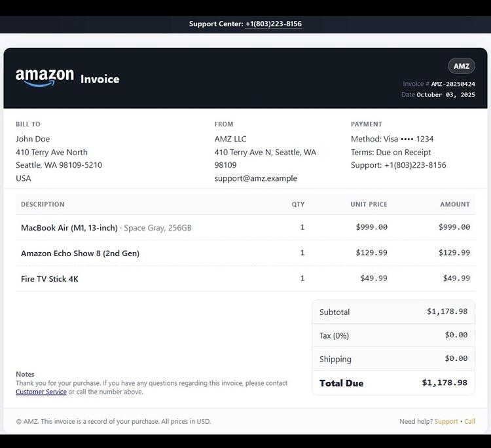This screenshot has height=448, width=491.
Task: Click the support@amz.example email address
Action: click(255, 178)
